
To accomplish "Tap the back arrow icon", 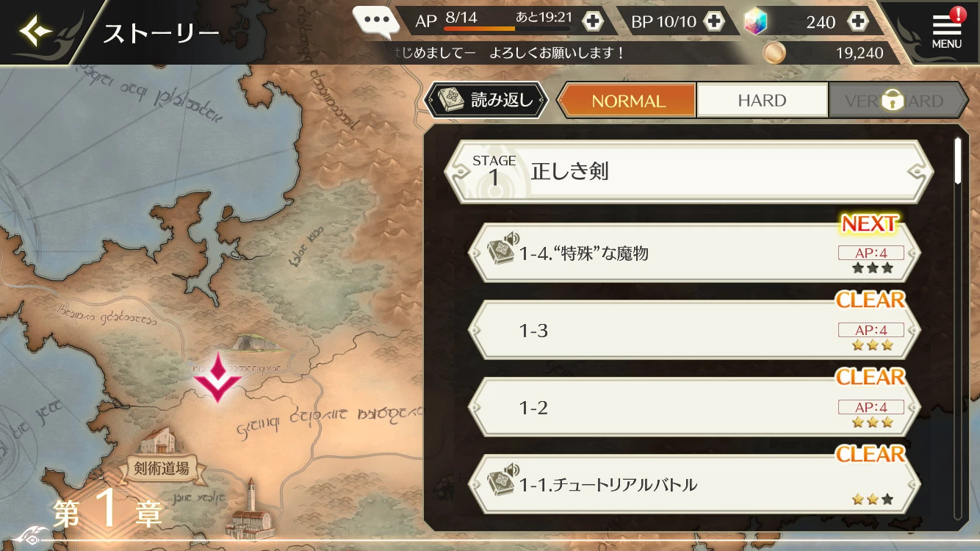I will point(34,31).
